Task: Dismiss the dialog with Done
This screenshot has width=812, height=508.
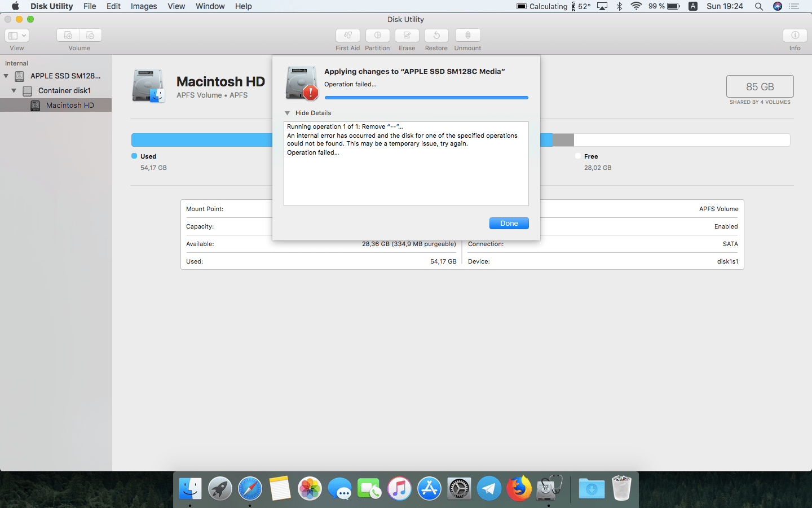Action: coord(509,223)
